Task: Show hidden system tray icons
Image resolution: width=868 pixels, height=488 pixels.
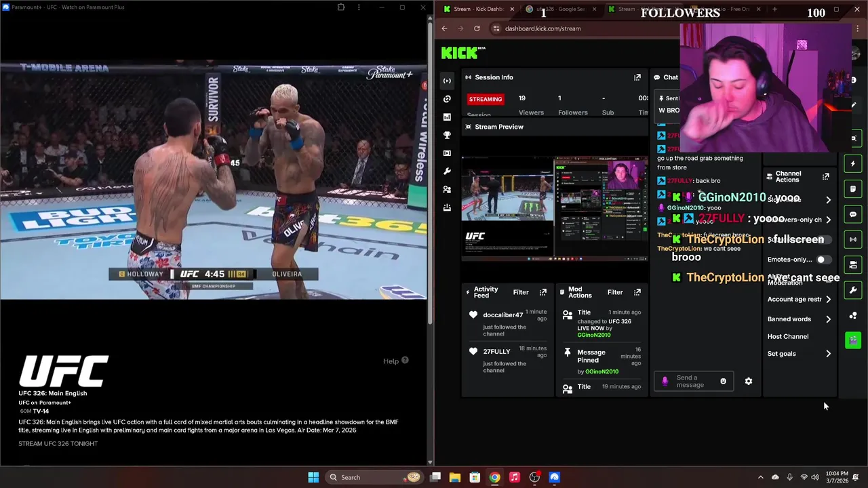Action: coord(760,477)
